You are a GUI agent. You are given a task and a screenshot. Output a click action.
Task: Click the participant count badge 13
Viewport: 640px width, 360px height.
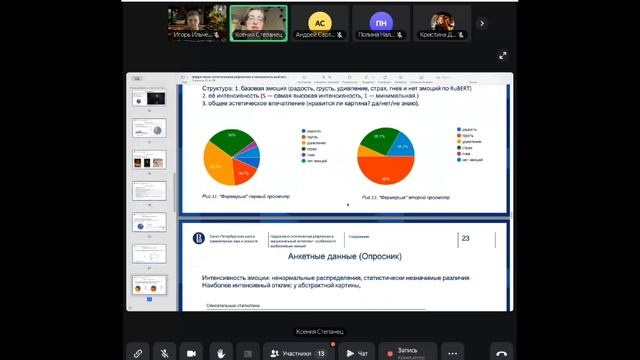(321, 353)
